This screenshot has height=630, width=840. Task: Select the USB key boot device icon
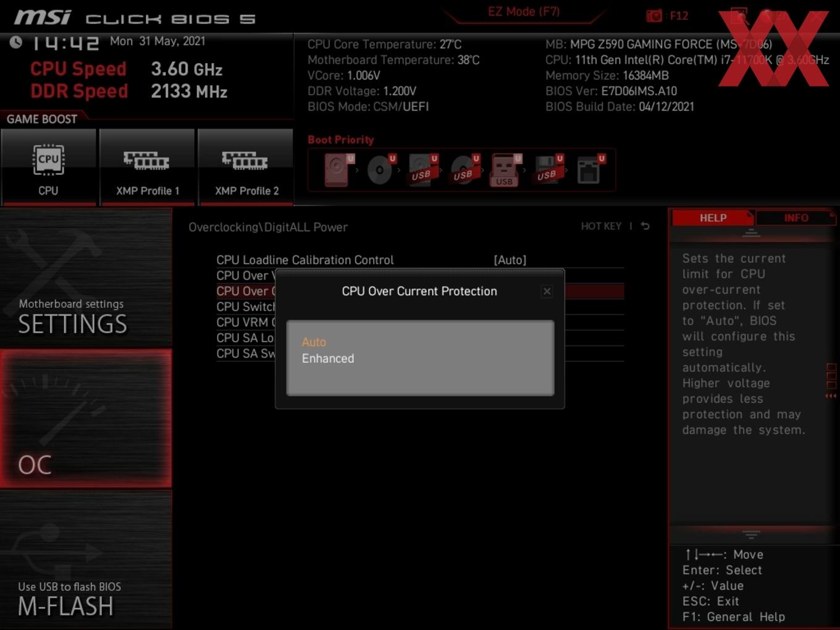coord(504,170)
